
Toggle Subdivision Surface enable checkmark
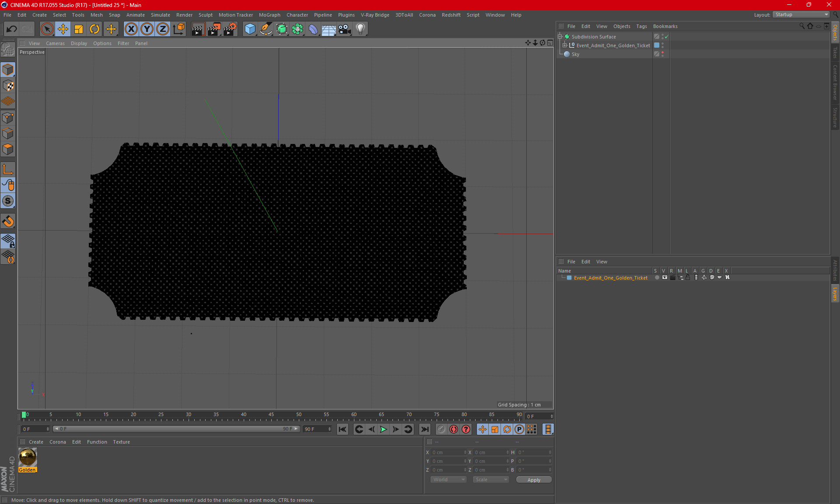coord(667,37)
